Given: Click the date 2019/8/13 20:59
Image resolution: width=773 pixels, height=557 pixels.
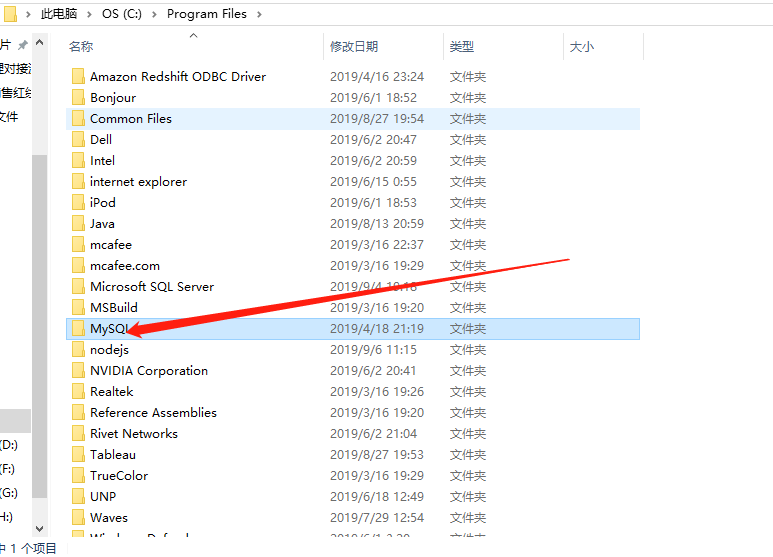Looking at the screenshot, I should coord(377,224).
